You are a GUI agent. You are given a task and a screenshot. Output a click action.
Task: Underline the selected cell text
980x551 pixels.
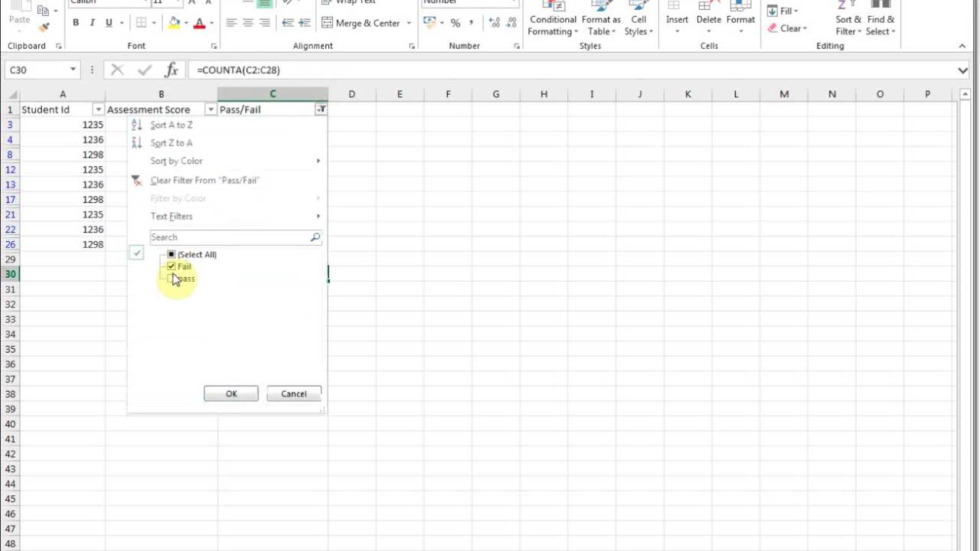(109, 23)
